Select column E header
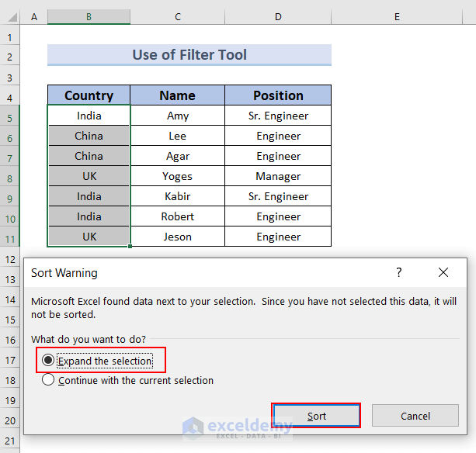This screenshot has width=476, height=453. (x=397, y=17)
